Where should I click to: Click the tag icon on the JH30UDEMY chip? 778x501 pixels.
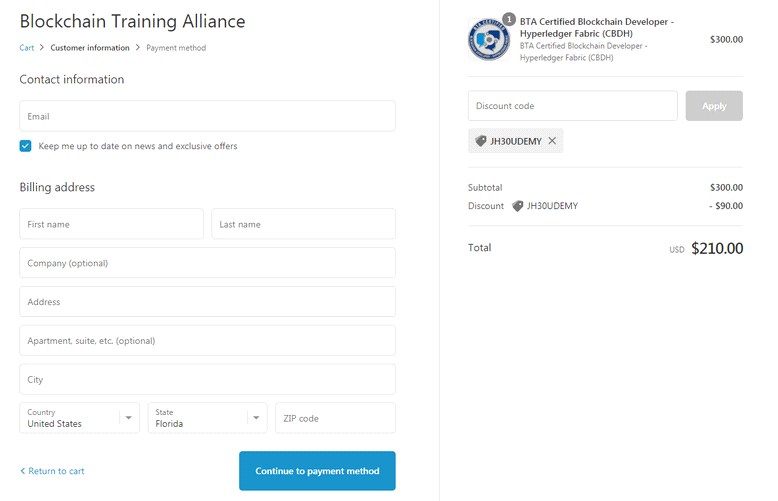click(x=481, y=141)
